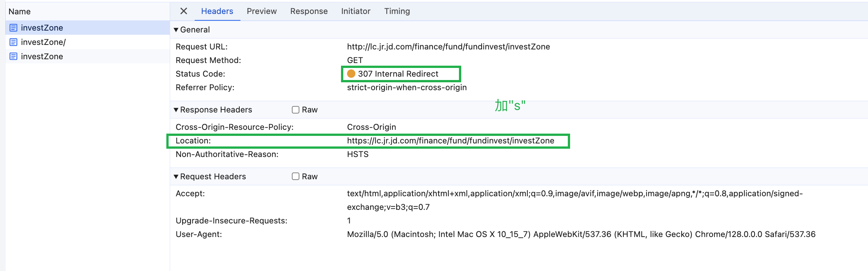Switch to the Preview tab
Image resolution: width=868 pixels, height=271 pixels.
click(262, 11)
